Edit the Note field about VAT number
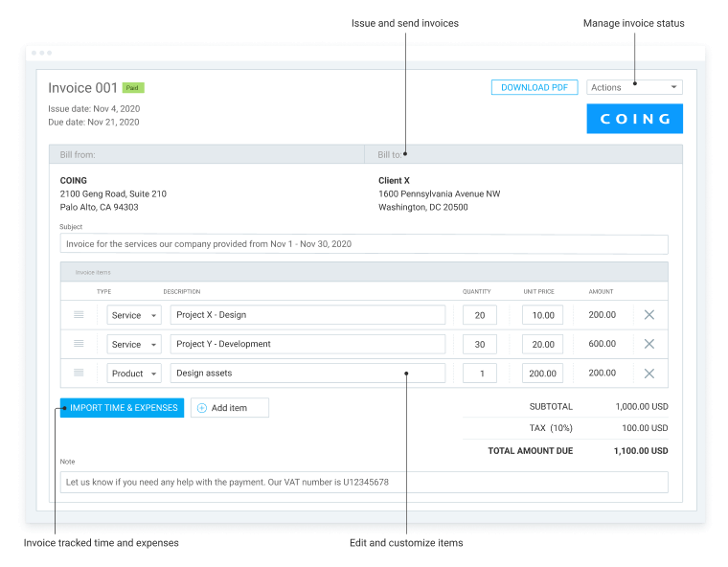The width and height of the screenshot is (728, 567). click(364, 482)
